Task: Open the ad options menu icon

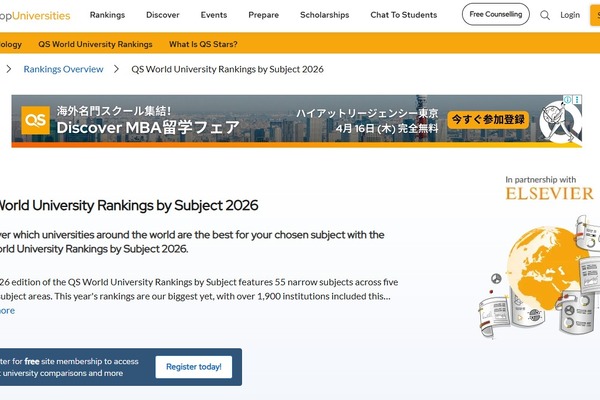Action: [x=577, y=100]
